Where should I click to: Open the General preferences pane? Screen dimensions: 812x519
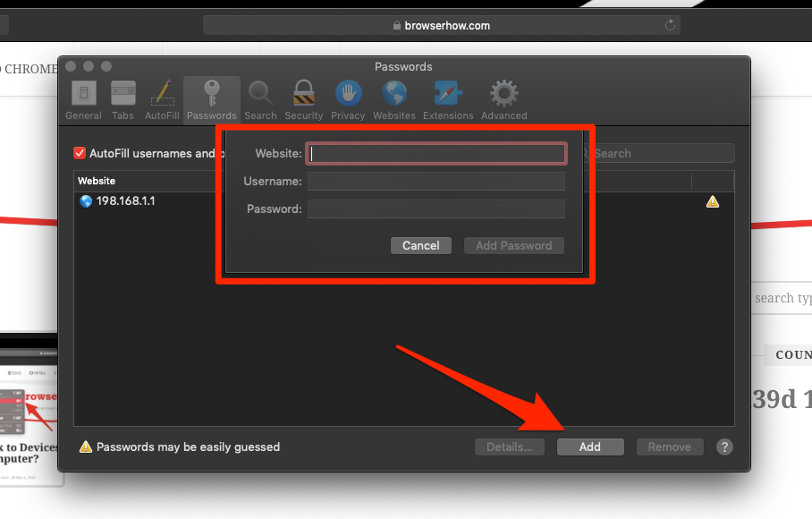point(83,100)
